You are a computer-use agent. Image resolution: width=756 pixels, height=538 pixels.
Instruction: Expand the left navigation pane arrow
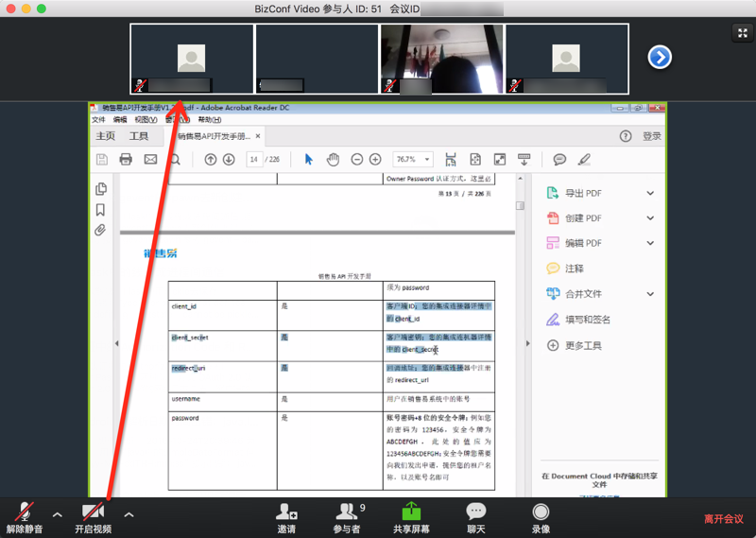coord(116,343)
